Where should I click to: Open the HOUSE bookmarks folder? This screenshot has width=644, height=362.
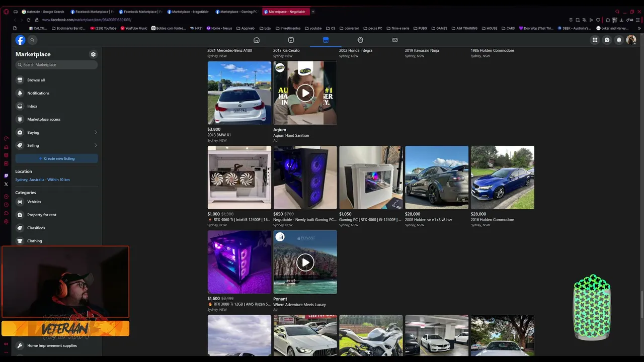(489, 28)
